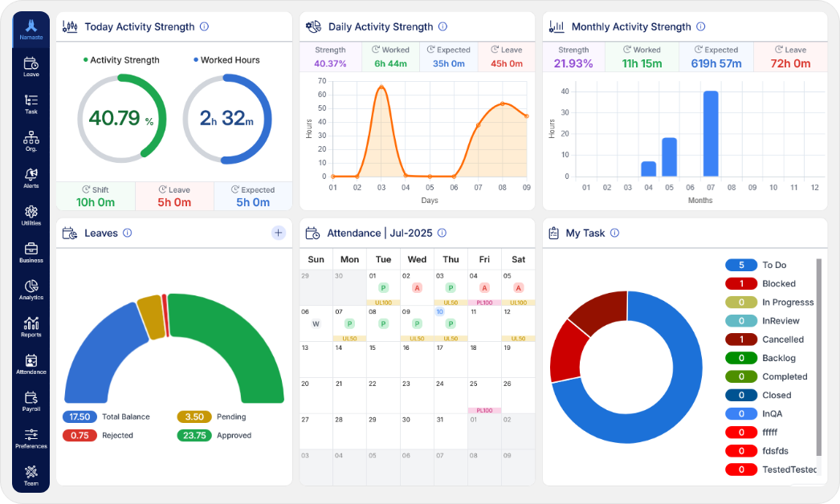Click the Namaste home logo
Image resolution: width=840 pixels, height=504 pixels.
click(x=31, y=30)
